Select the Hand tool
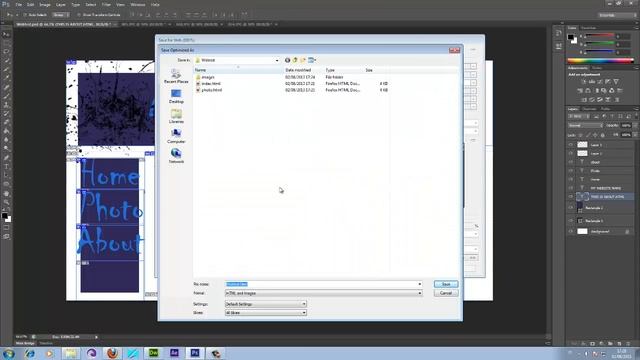The height and width of the screenshot is (360, 640). (6, 193)
